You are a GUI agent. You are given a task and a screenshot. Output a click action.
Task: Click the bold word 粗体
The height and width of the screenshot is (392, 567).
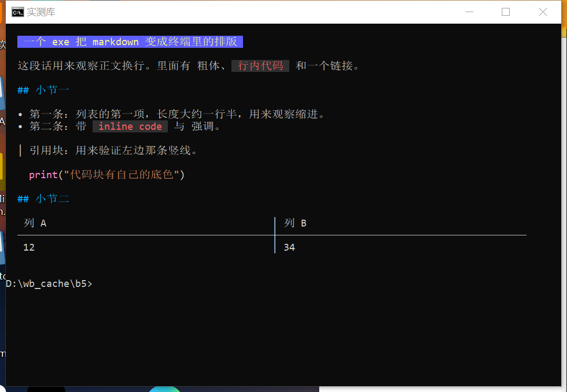[209, 66]
